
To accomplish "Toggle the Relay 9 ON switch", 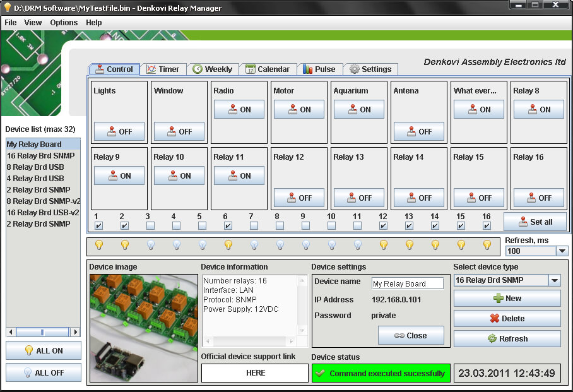I will click(119, 175).
